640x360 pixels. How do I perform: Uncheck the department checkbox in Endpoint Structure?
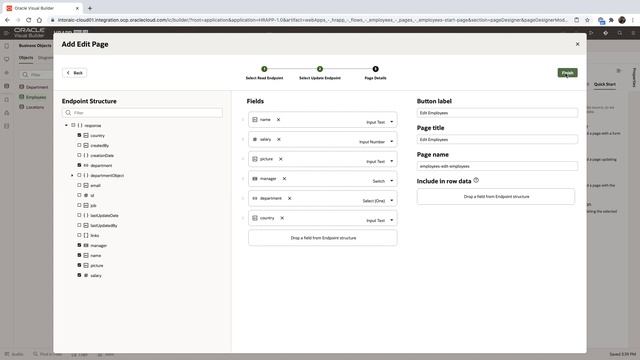pos(79,165)
